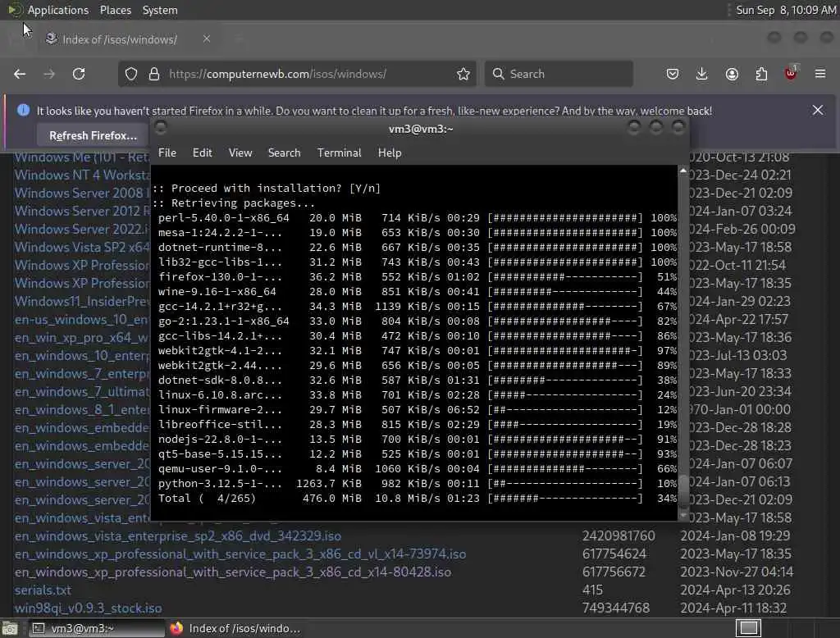The height and width of the screenshot is (638, 840).
Task: Open the xp professional x14-80428.iso link
Action: pos(232,572)
